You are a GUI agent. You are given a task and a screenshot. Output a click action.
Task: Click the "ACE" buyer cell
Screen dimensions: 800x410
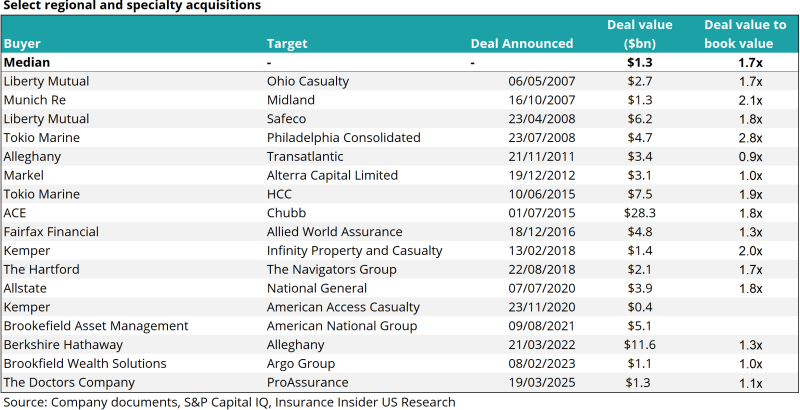(15, 213)
